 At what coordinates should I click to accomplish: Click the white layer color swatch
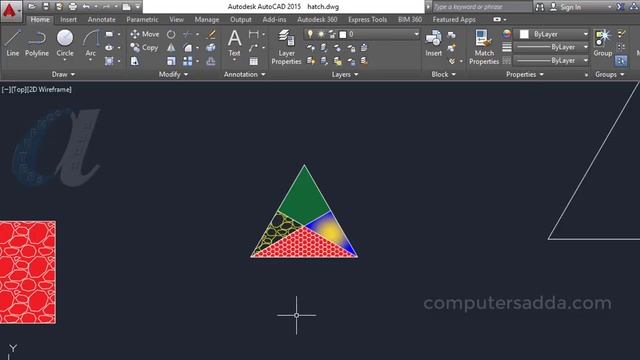343,35
